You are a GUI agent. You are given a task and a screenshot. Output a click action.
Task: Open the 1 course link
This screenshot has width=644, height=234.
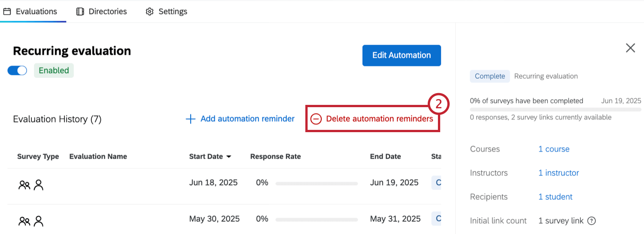pyautogui.click(x=554, y=149)
